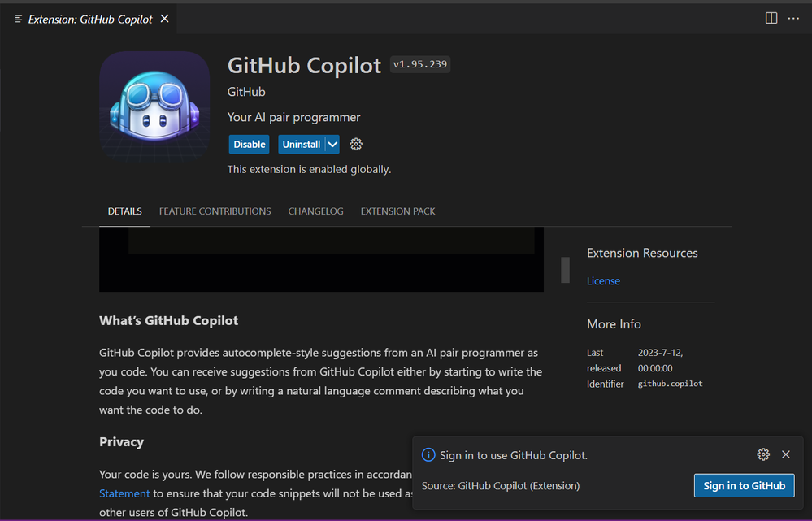Disable the GitHub Copilot extension
The image size is (812, 521).
(249, 145)
